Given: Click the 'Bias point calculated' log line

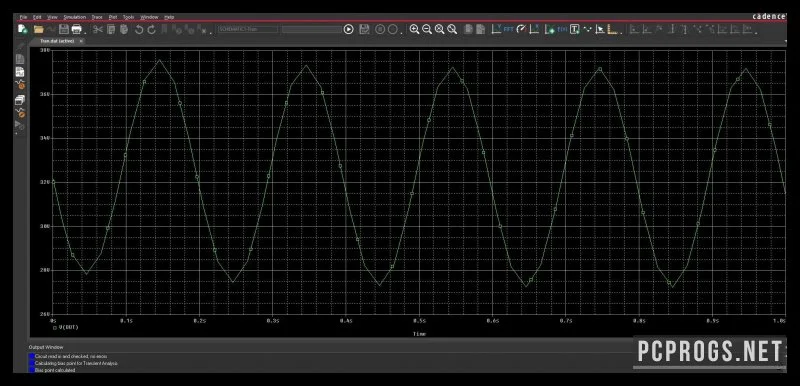Looking at the screenshot, I should pos(55,370).
